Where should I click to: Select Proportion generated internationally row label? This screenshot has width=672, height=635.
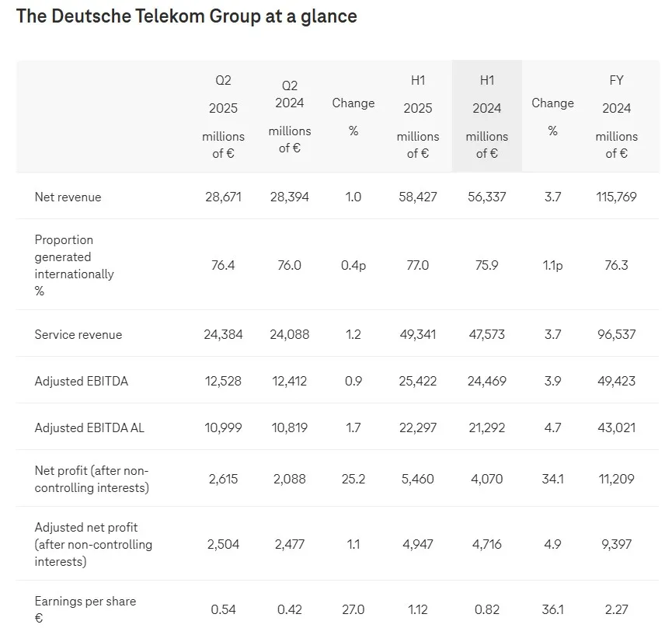75,265
